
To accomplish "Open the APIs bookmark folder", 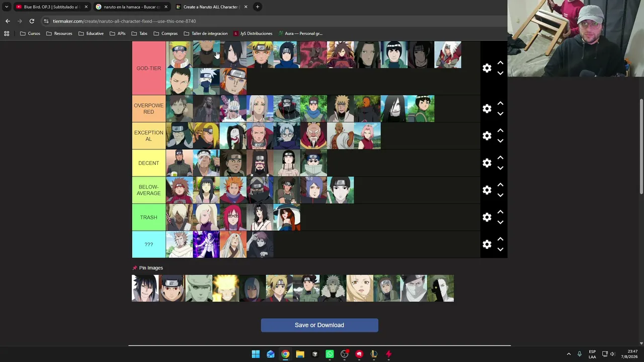I will (x=118, y=34).
